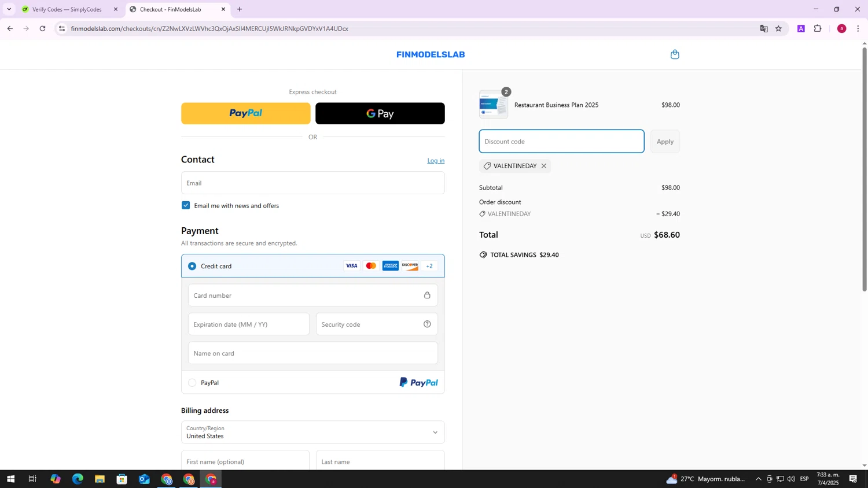Switch to the Verify Codes — SimplyCodes tab
Image resolution: width=868 pixels, height=488 pixels.
(67, 9)
